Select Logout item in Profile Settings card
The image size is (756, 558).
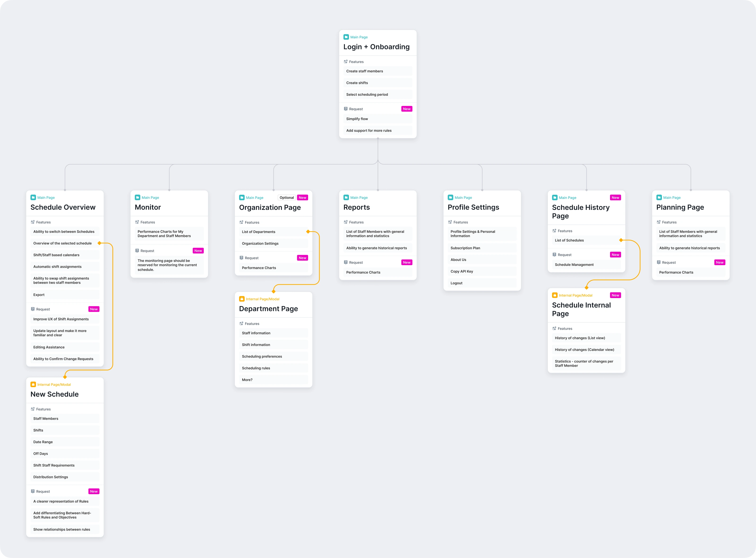point(456,283)
